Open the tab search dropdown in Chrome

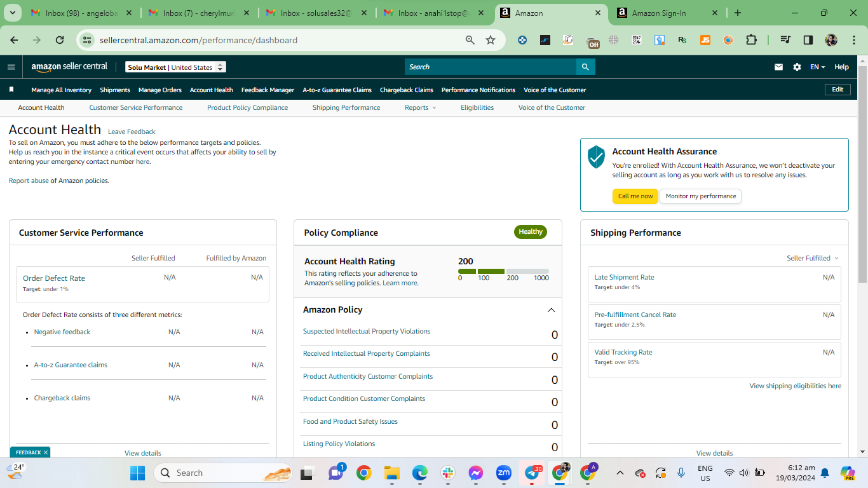point(13,13)
